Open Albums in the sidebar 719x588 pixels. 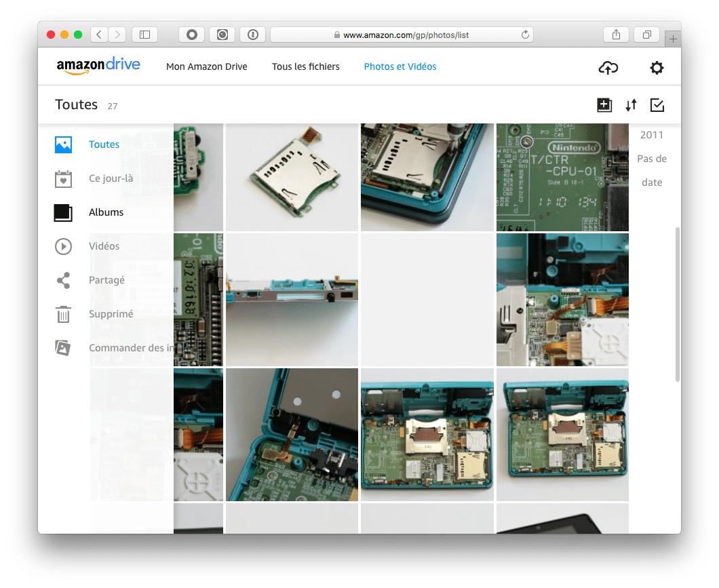[x=106, y=212]
